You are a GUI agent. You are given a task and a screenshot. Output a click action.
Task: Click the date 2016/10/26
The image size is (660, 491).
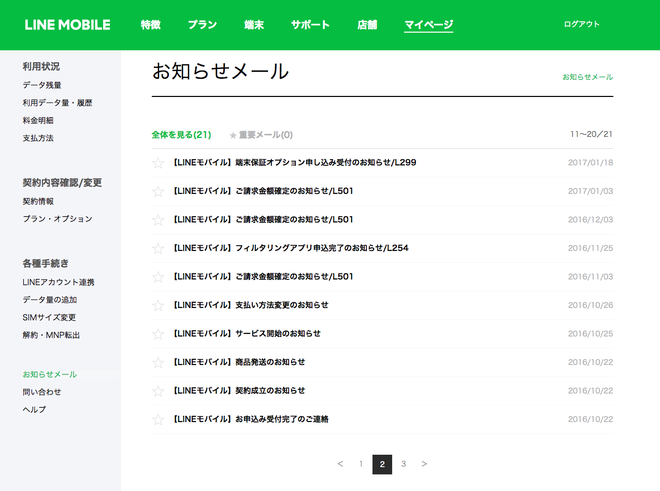590,305
